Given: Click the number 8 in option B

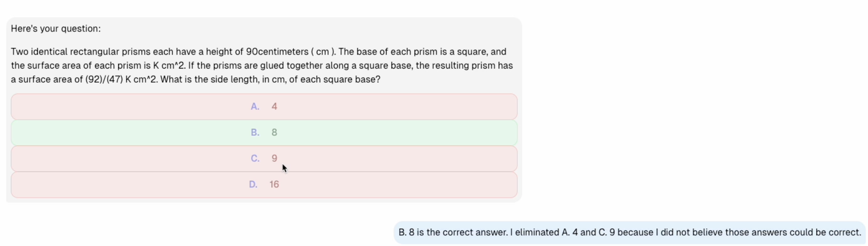Looking at the screenshot, I should point(274,132).
